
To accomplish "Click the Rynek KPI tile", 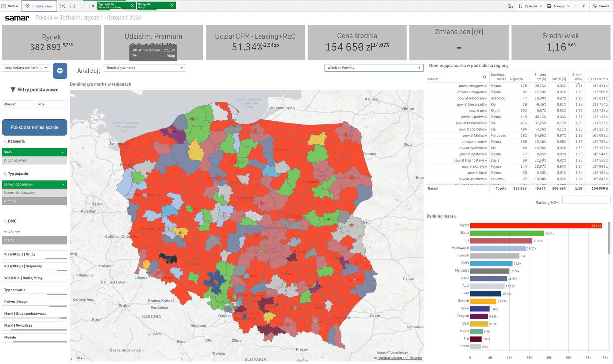I will coord(51,42).
